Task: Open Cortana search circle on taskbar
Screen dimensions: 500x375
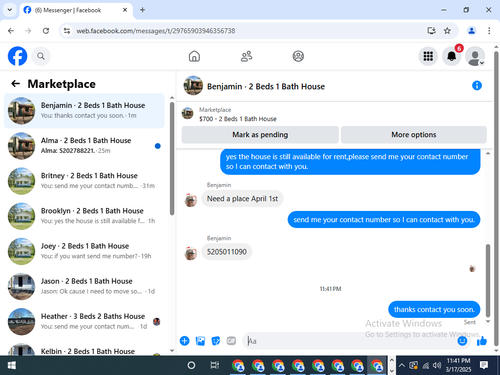Action: coord(191,365)
